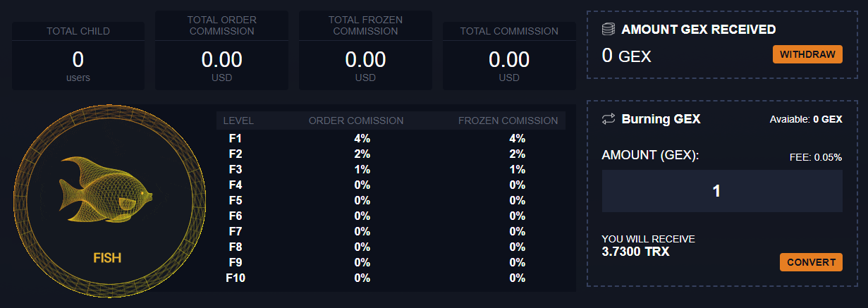
Task: Click the coin stack icon beside AMOUNT GEX RECEIVED
Action: point(609,30)
